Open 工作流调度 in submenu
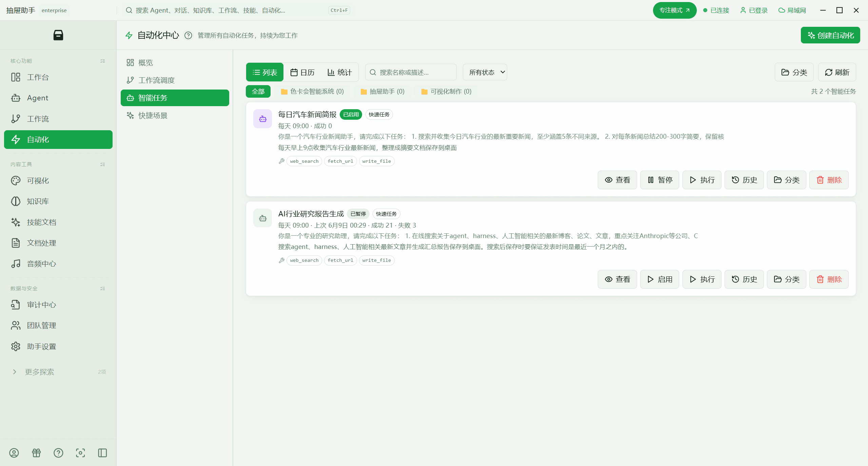The width and height of the screenshot is (868, 466). (175, 80)
